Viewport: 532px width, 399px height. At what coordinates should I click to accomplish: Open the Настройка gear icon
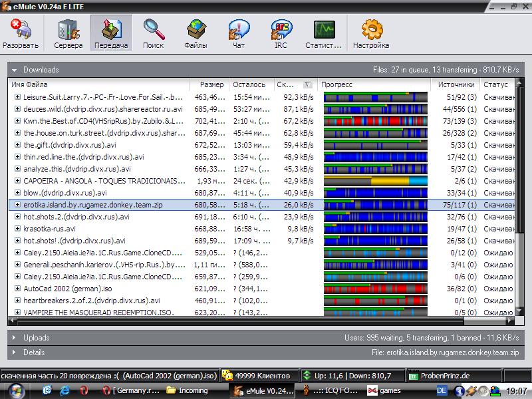pyautogui.click(x=372, y=29)
